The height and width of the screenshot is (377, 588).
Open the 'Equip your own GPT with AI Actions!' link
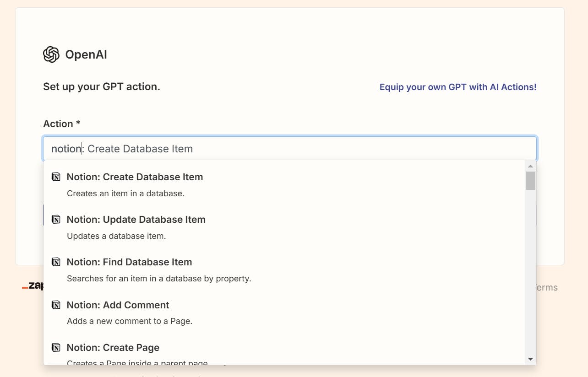pos(457,87)
